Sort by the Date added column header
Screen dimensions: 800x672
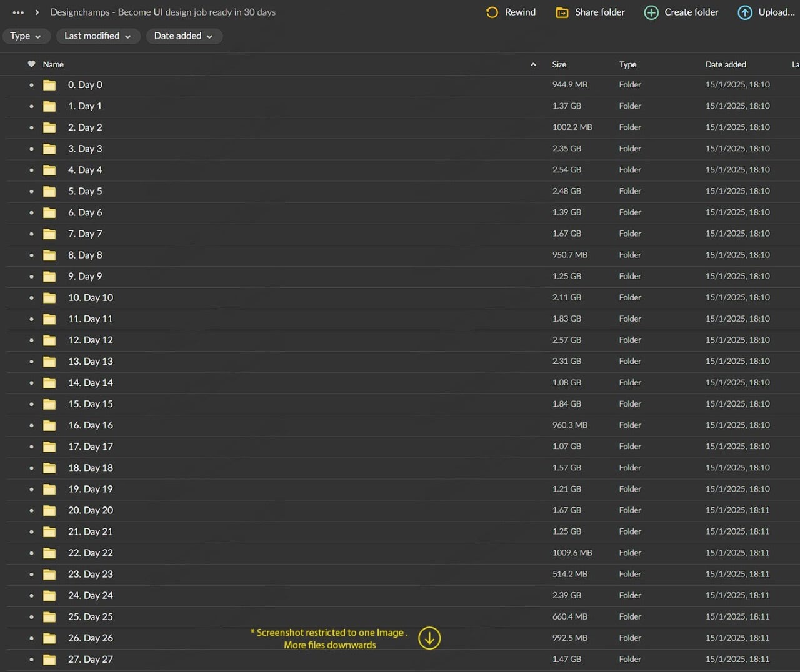pos(725,64)
